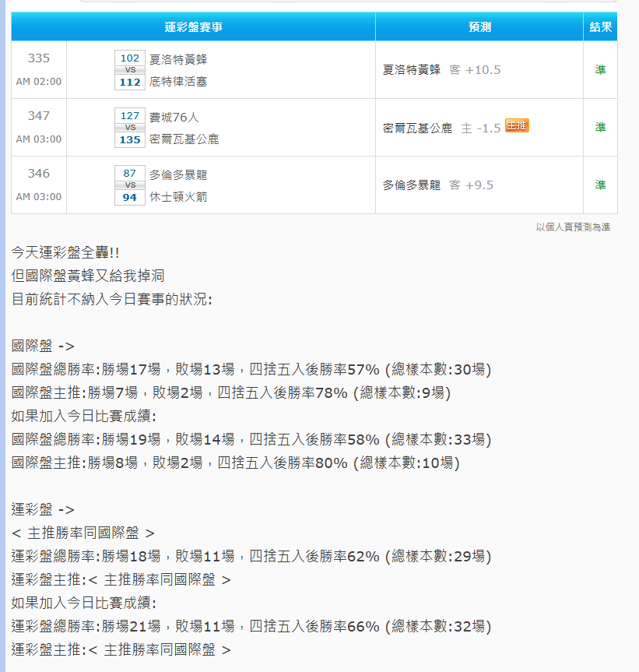Viewport: 639px width, 672px height.
Task: Click the VS label between 費城76人 and 公鹿
Action: pyautogui.click(x=130, y=128)
